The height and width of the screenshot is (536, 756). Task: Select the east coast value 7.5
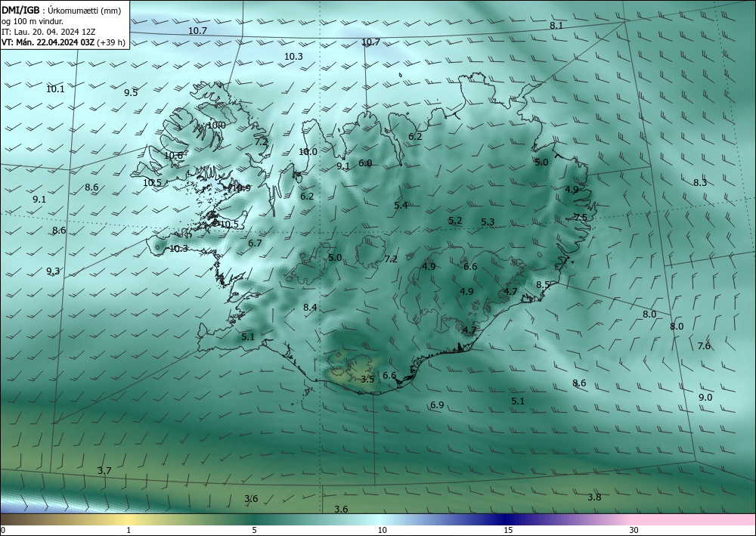[x=581, y=217]
